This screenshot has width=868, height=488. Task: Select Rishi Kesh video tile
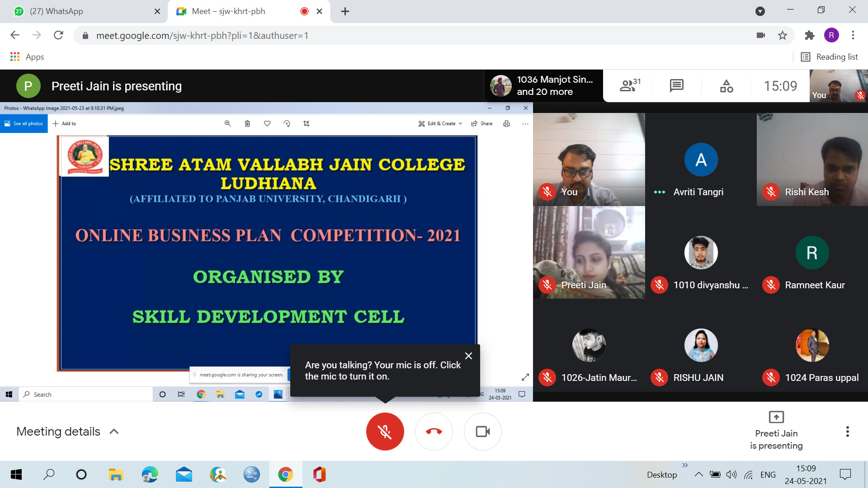(x=812, y=160)
